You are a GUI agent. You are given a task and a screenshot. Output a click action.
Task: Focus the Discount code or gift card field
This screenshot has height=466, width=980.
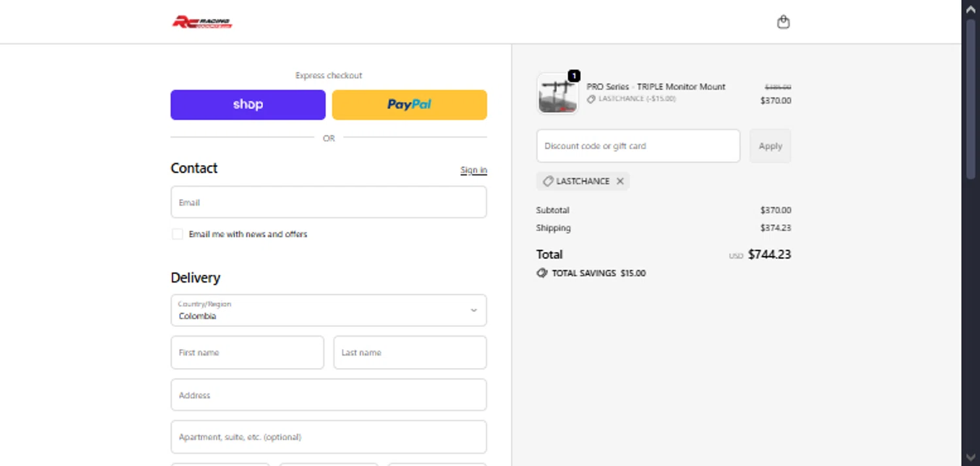[x=638, y=146]
